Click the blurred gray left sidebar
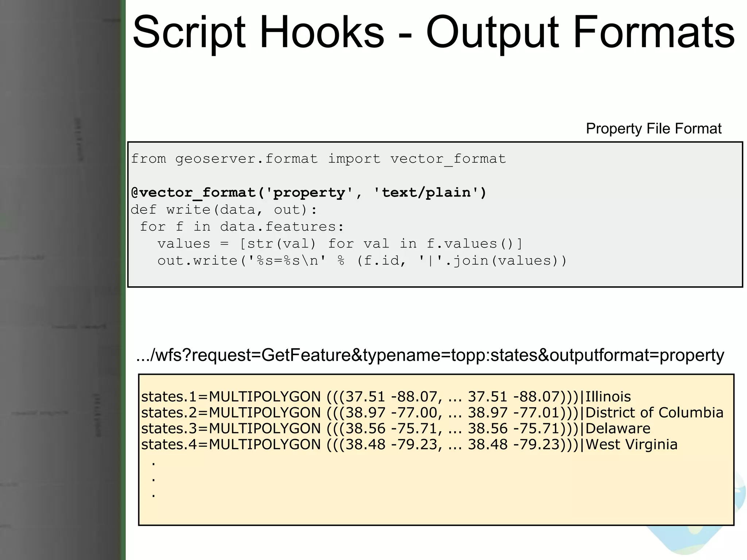This screenshot has width=747, height=560. coord(58,280)
